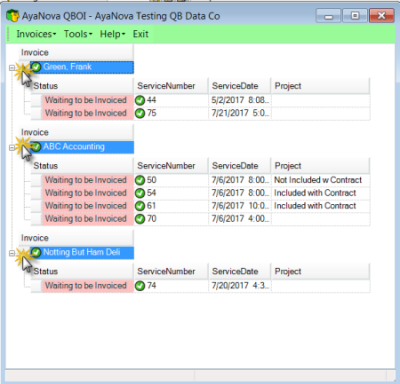Click Included with Contract for service 61
Image resolution: width=400 pixels, height=384 pixels.
tap(321, 206)
